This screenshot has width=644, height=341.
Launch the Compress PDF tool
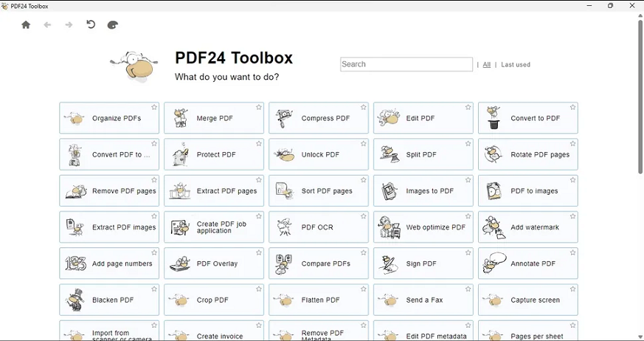click(x=319, y=118)
